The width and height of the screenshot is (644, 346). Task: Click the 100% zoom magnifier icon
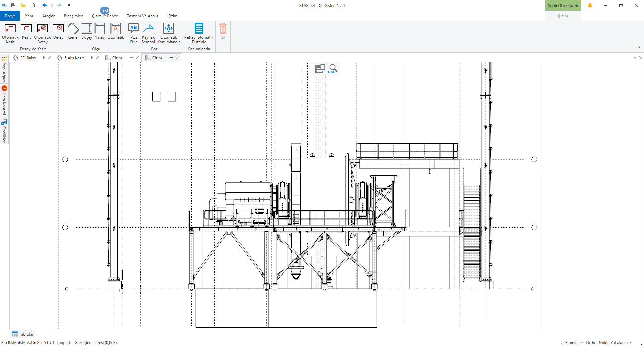click(333, 69)
